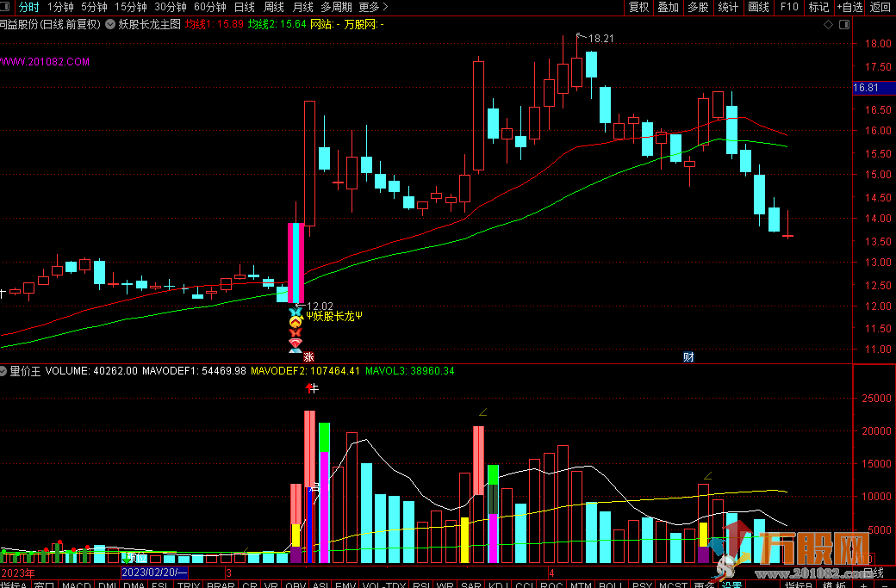
Task: Switch the indicator to MACD
Action: click(76, 585)
